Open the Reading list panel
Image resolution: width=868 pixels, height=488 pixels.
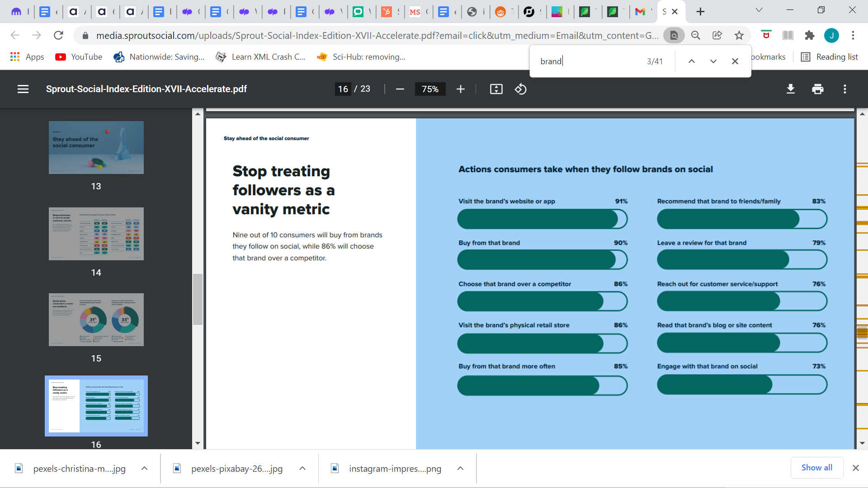829,56
